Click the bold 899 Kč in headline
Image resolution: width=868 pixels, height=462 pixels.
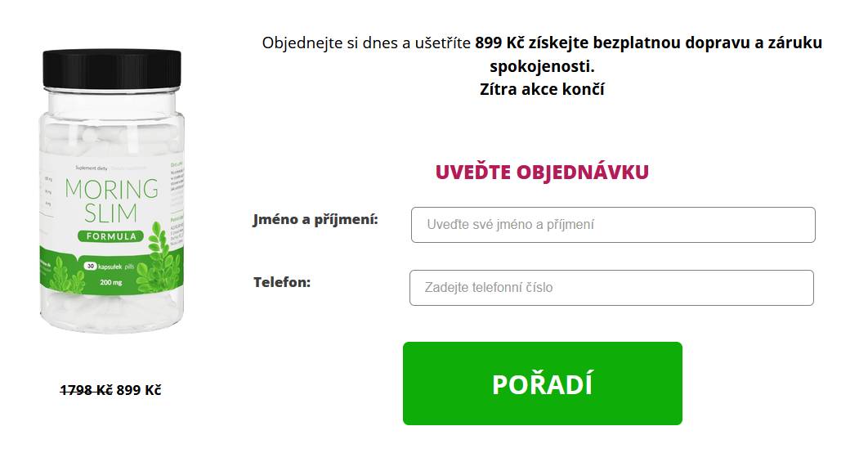pos(499,43)
